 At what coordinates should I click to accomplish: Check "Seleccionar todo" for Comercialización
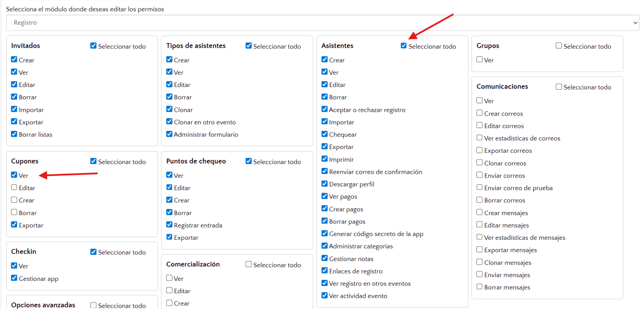click(x=249, y=265)
